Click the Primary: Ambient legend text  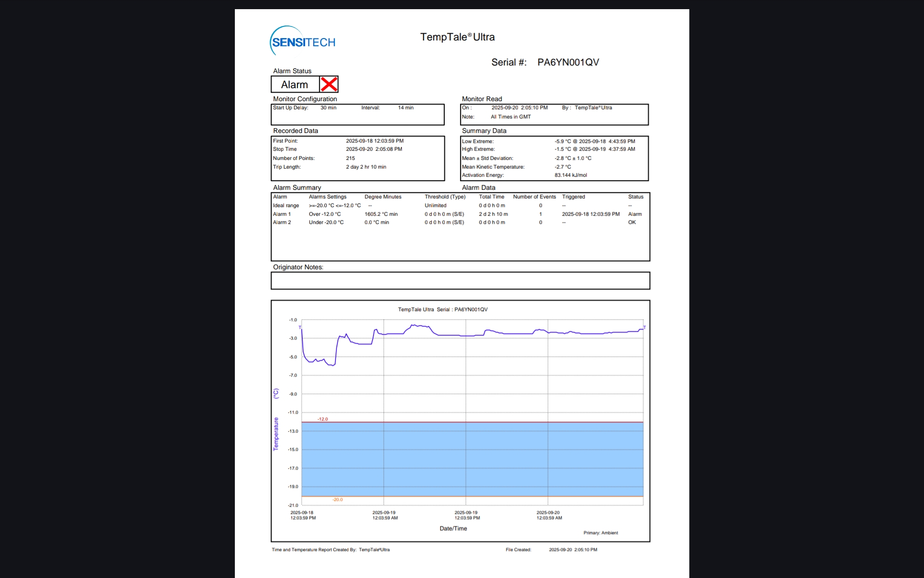tap(601, 533)
